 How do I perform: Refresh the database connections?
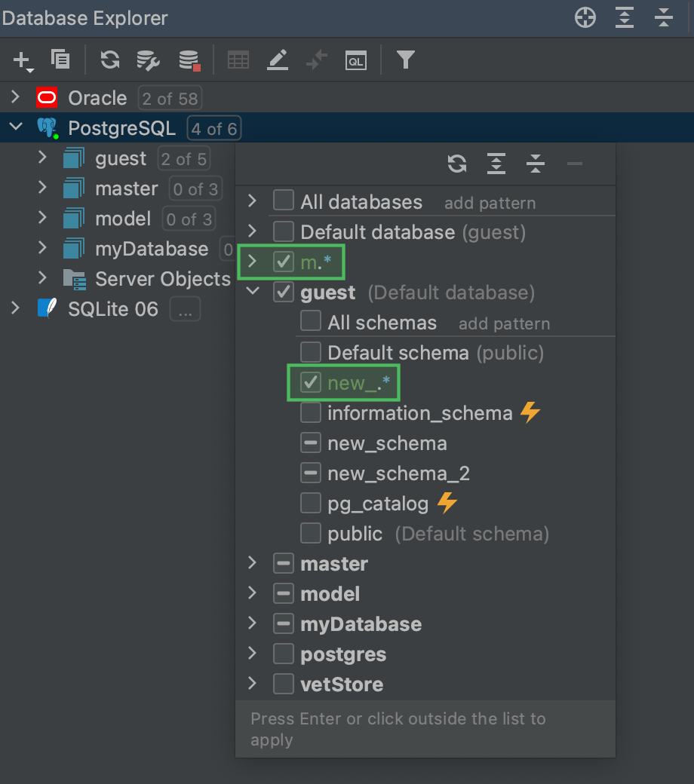click(109, 60)
